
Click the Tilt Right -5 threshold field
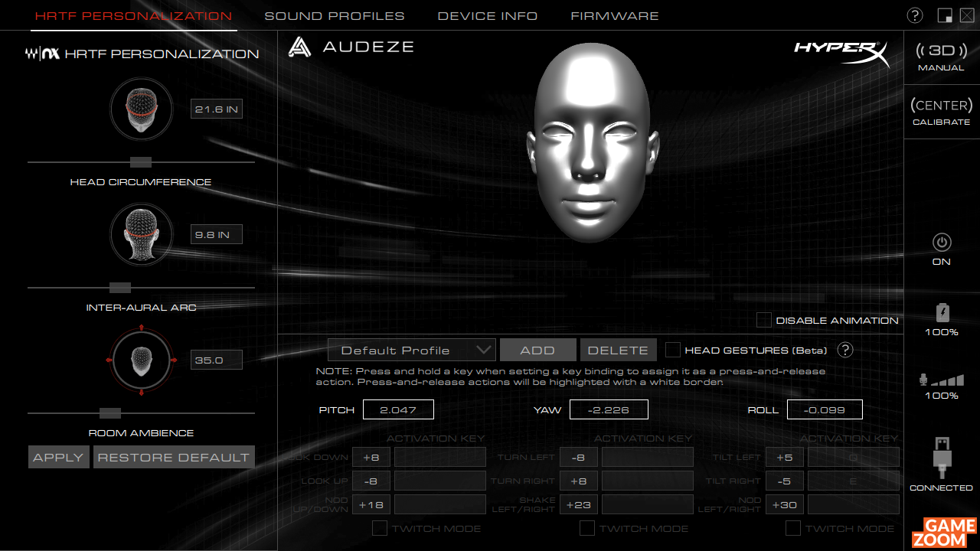[785, 481]
